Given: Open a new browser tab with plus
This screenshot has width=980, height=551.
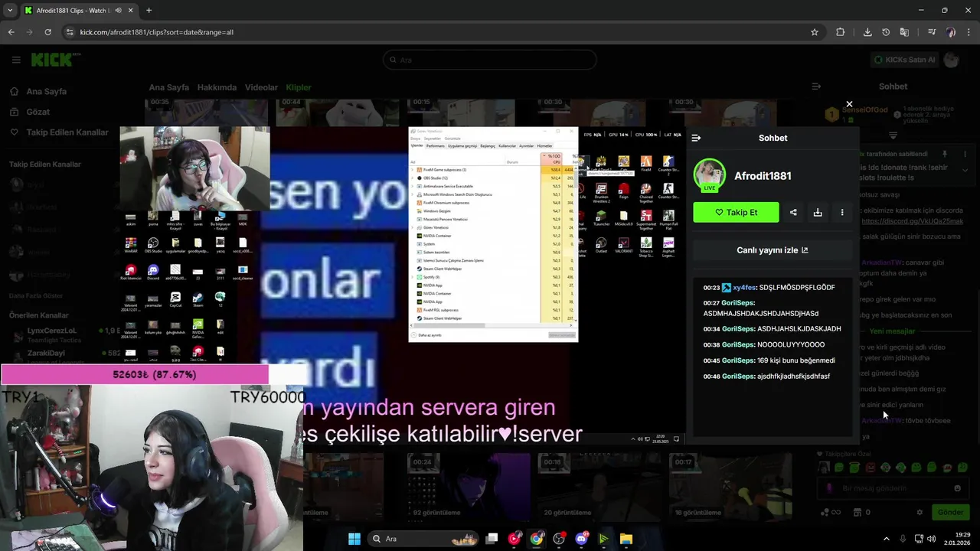Looking at the screenshot, I should tap(149, 11).
